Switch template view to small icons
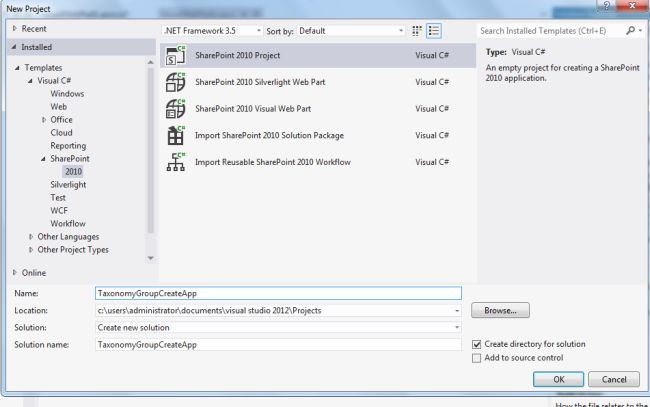 point(417,31)
